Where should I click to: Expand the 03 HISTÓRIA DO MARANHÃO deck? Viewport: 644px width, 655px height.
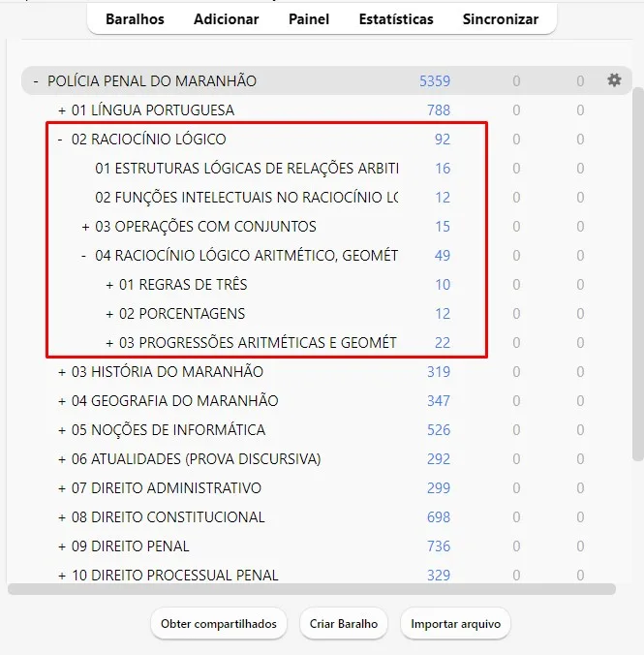pos(62,372)
